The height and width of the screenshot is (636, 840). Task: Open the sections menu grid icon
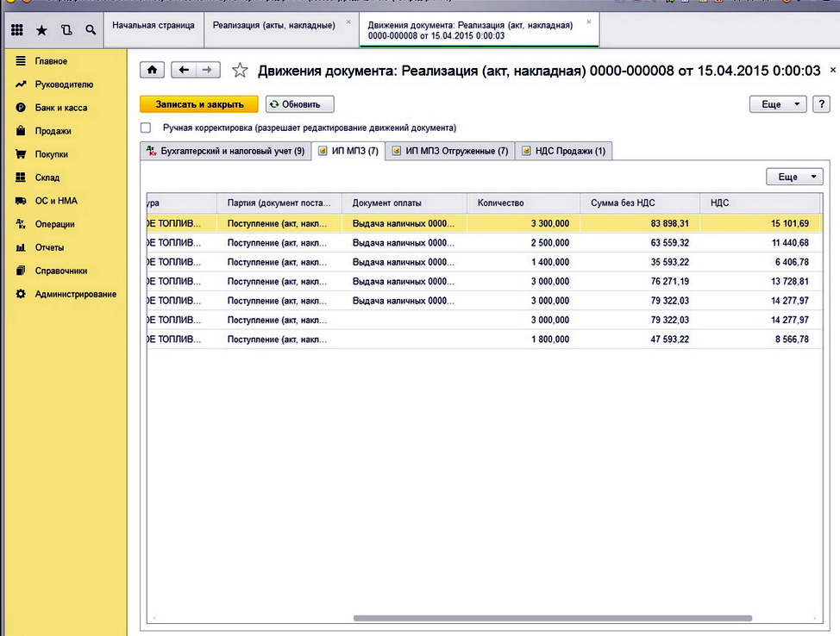tap(16, 30)
